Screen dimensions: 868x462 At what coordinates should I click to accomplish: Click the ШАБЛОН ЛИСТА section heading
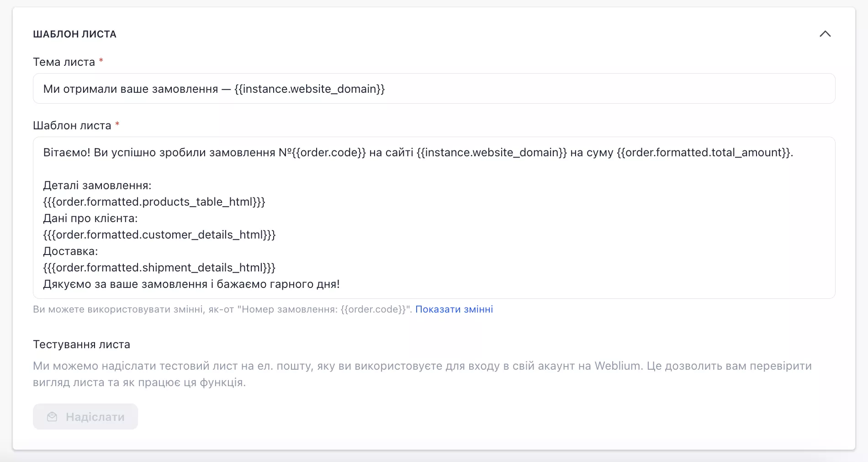[x=74, y=34]
